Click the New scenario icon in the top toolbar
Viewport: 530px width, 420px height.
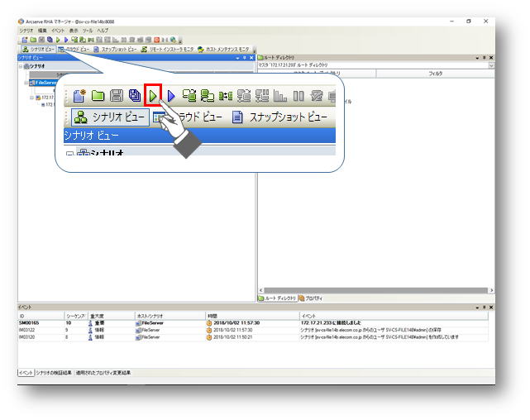[x=25, y=40]
